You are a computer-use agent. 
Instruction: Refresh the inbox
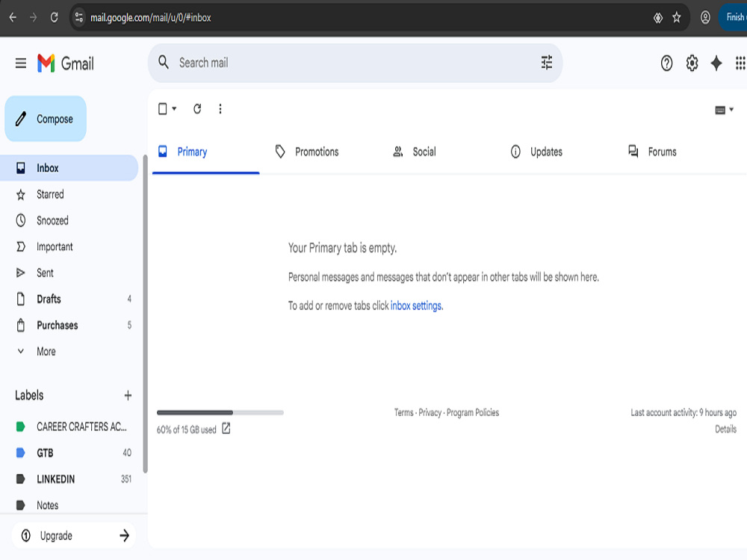tap(197, 109)
